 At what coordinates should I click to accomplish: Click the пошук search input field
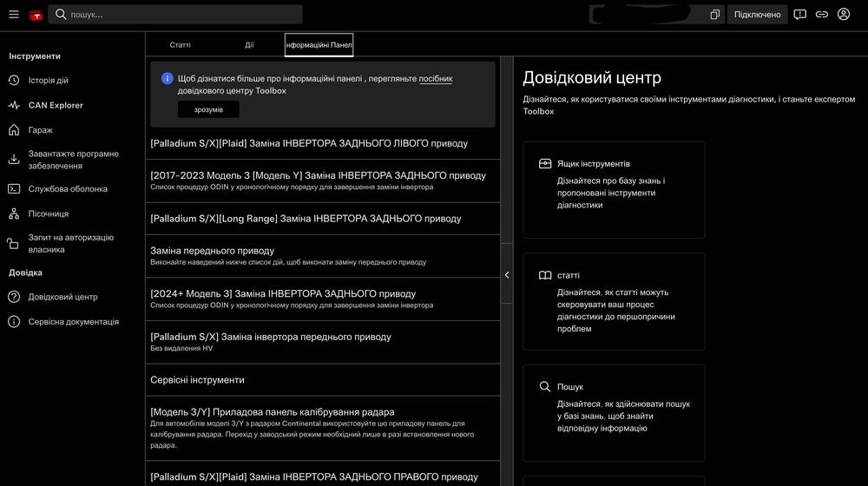point(175,15)
